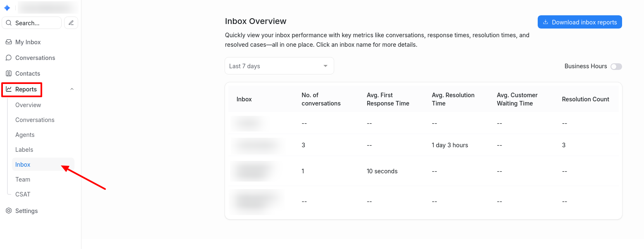Click the Conversations chat bubble icon

(9, 58)
